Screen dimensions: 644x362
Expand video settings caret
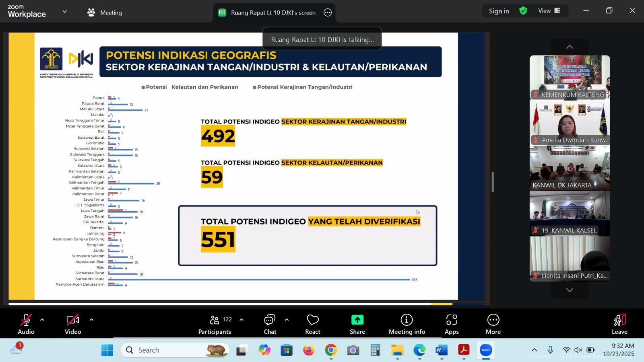coord(91,320)
